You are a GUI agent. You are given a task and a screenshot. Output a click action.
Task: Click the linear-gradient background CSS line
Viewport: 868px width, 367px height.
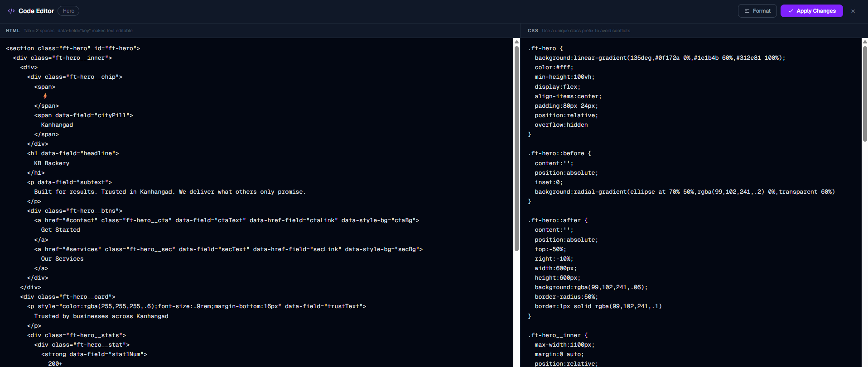coord(660,58)
